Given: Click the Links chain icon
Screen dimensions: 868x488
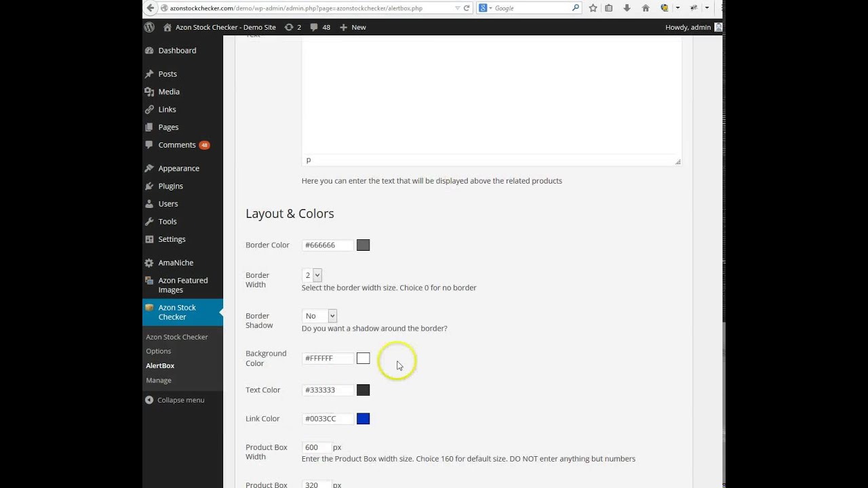Looking at the screenshot, I should (149, 109).
